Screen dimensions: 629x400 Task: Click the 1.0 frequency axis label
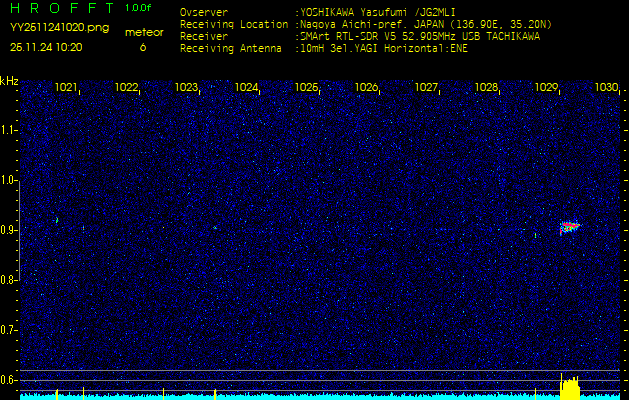pos(9,180)
